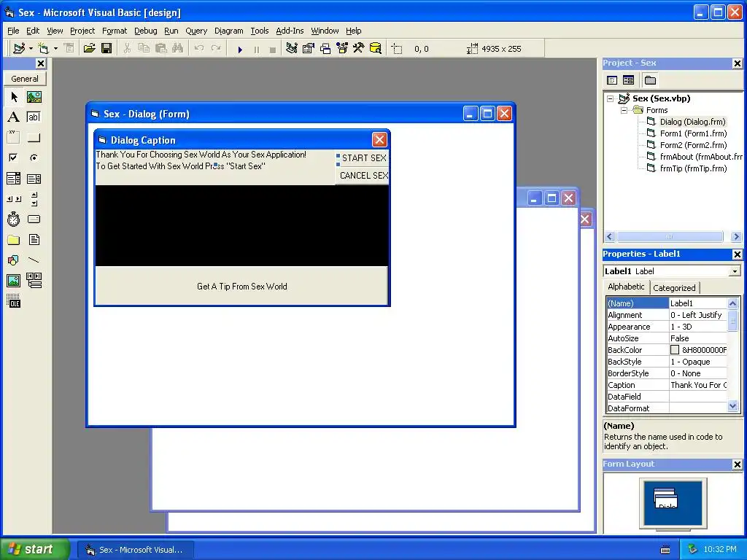This screenshot has width=747, height=560.
Task: Open the Debug menu
Action: pos(145,31)
